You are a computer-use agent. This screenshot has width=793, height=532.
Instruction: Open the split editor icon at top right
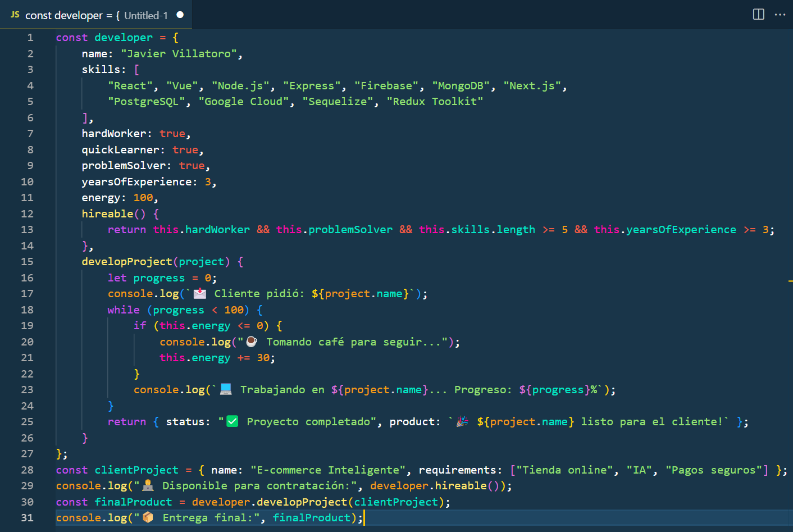758,15
